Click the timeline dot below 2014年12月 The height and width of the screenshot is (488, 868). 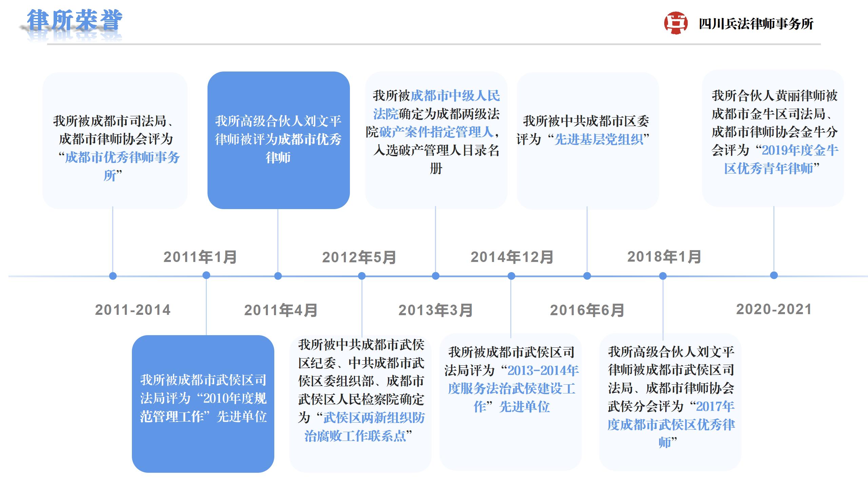click(x=511, y=276)
